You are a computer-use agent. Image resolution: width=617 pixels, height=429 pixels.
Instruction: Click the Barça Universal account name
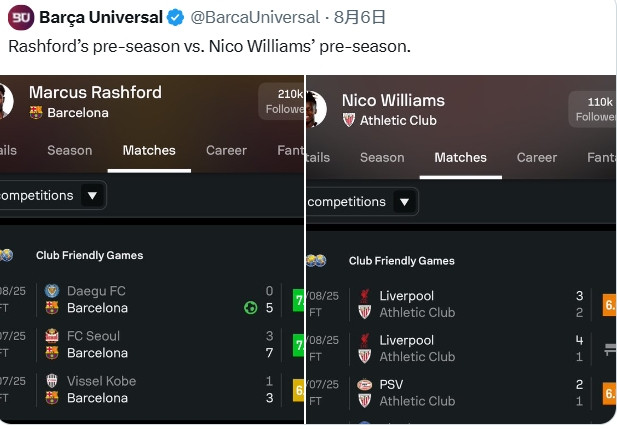pos(100,17)
